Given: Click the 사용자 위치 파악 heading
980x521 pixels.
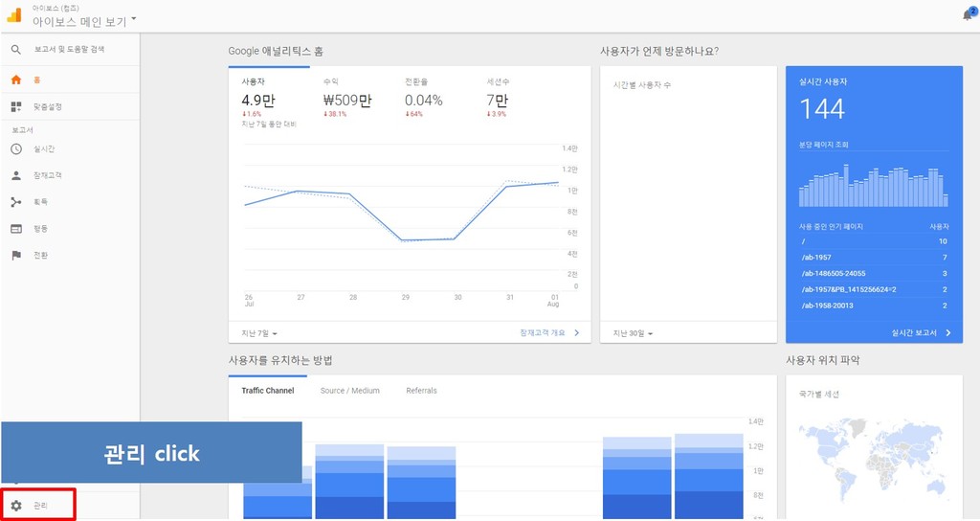Looking at the screenshot, I should pos(822,360).
